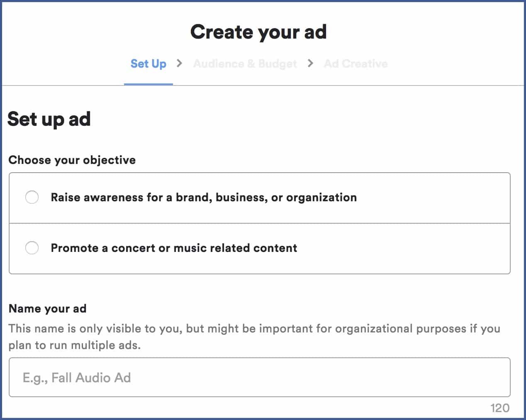Select 'Raise awareness for a brand' radio button
The width and height of the screenshot is (526, 420).
tap(32, 197)
